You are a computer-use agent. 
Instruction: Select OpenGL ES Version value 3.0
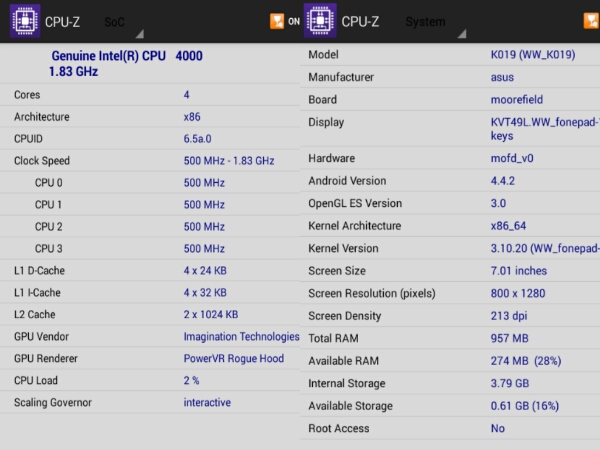[498, 203]
